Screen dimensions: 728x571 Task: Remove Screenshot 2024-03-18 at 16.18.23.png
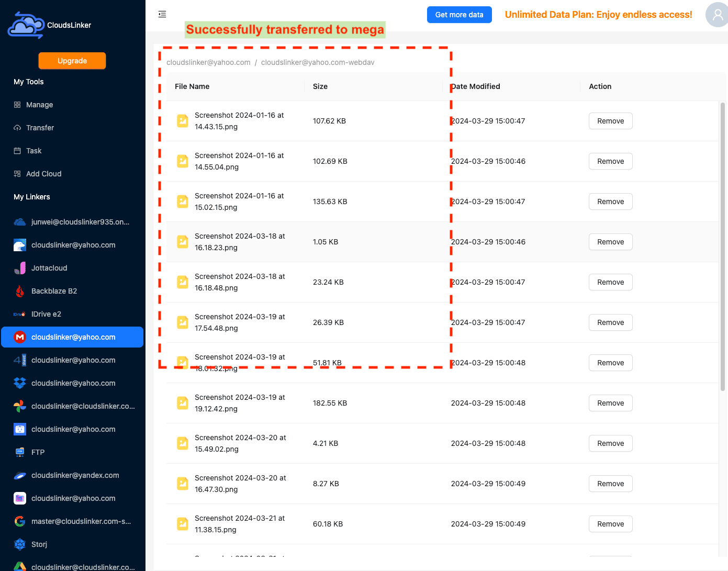611,242
